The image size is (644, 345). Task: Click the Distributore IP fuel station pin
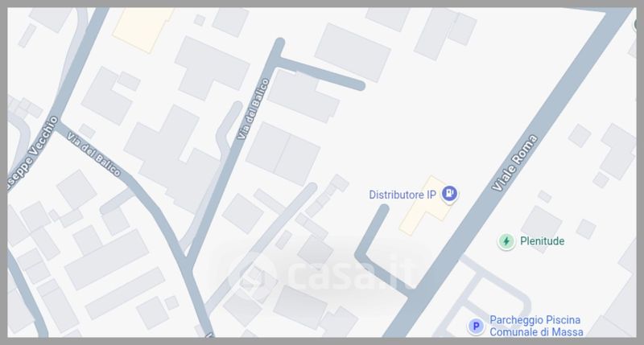(450, 194)
